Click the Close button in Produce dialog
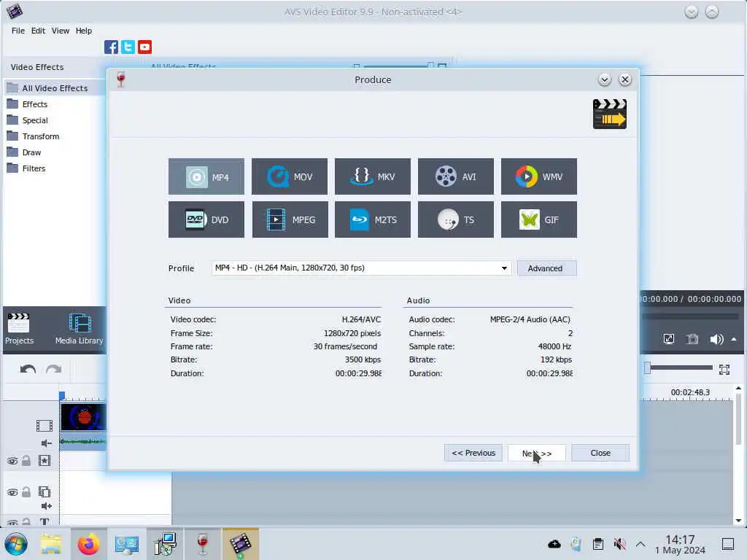The image size is (747, 560). 600,453
